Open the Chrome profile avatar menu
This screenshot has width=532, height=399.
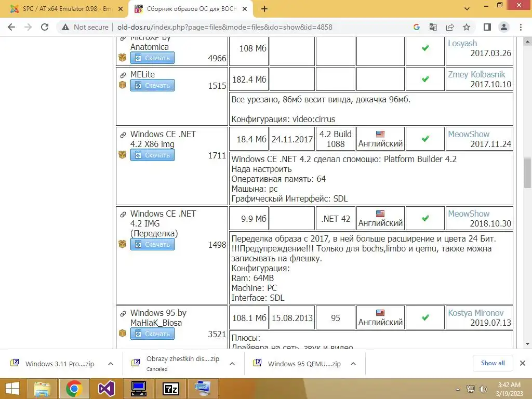pyautogui.click(x=504, y=27)
